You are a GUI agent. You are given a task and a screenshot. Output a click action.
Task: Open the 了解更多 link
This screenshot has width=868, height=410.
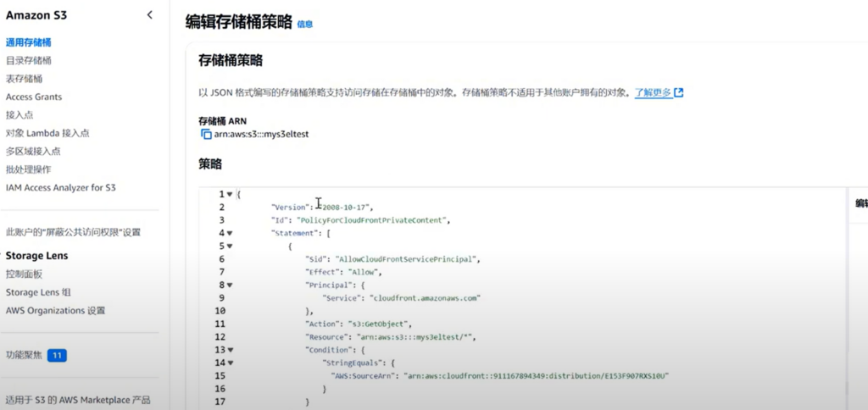point(653,92)
